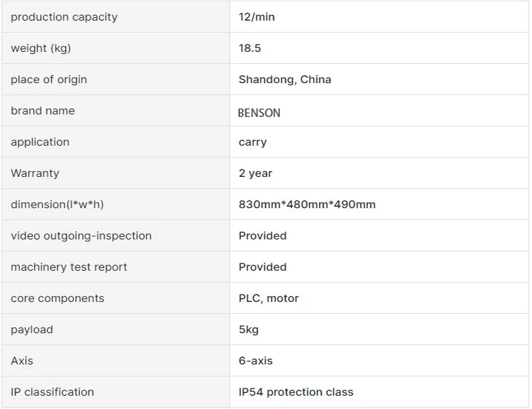
Task: Select the 2 year warranty value
Action: point(255,173)
